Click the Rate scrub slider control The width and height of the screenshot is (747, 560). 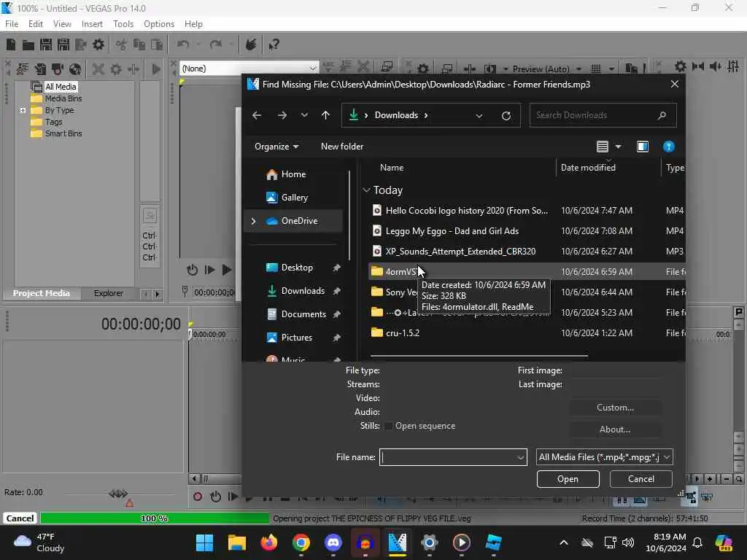click(x=117, y=494)
